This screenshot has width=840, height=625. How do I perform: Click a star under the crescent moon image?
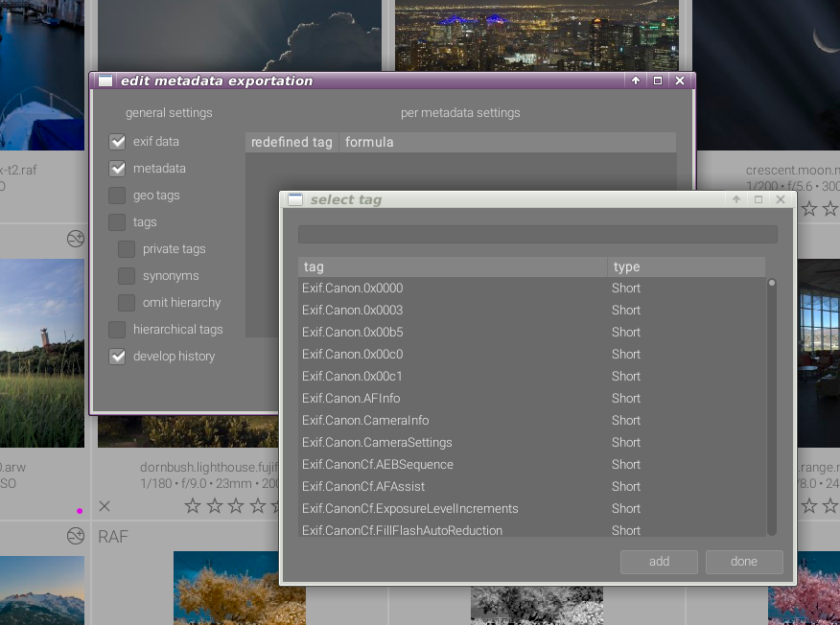click(x=809, y=208)
